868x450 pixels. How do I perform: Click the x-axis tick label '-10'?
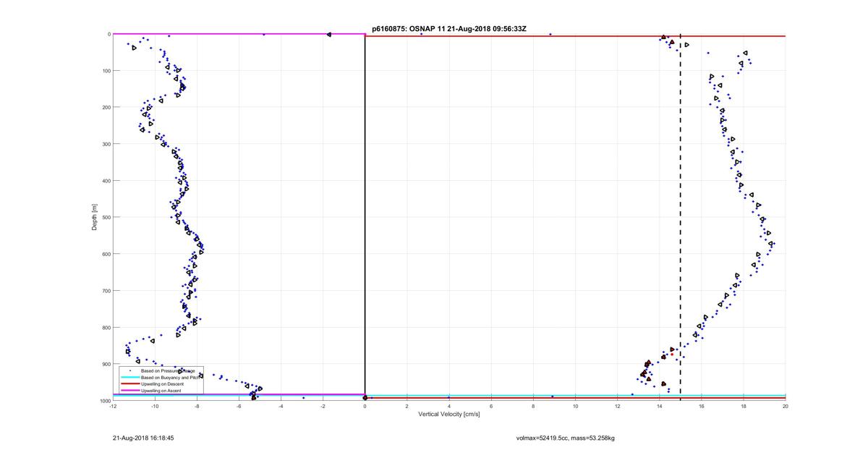[155, 407]
